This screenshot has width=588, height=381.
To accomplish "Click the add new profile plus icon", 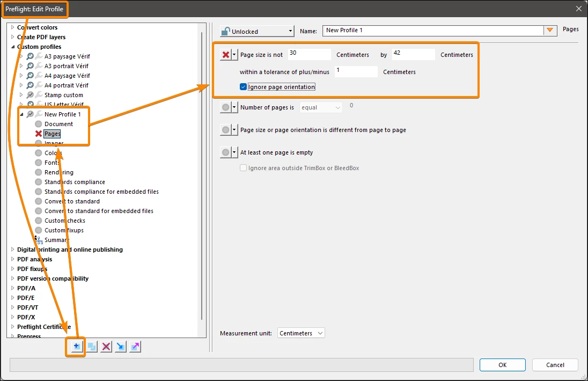I will coord(76,347).
